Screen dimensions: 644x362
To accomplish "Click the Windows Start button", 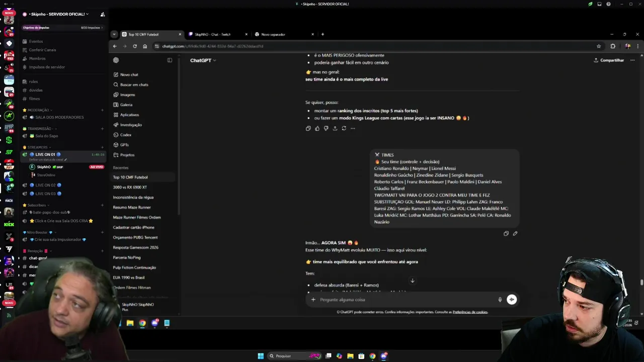I will tap(261, 356).
